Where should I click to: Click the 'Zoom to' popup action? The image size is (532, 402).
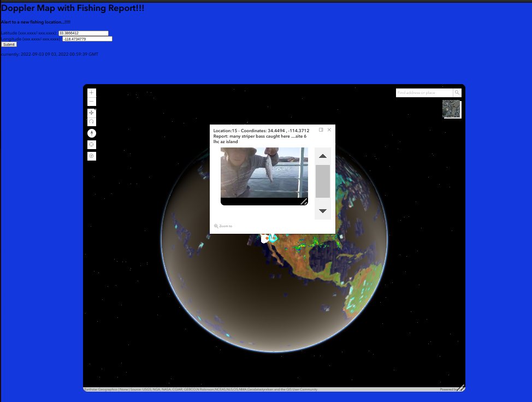pos(223,226)
